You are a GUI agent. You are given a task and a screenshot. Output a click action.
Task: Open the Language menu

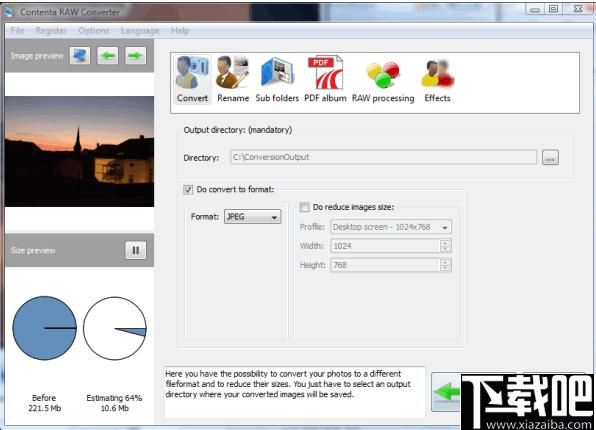coord(140,30)
